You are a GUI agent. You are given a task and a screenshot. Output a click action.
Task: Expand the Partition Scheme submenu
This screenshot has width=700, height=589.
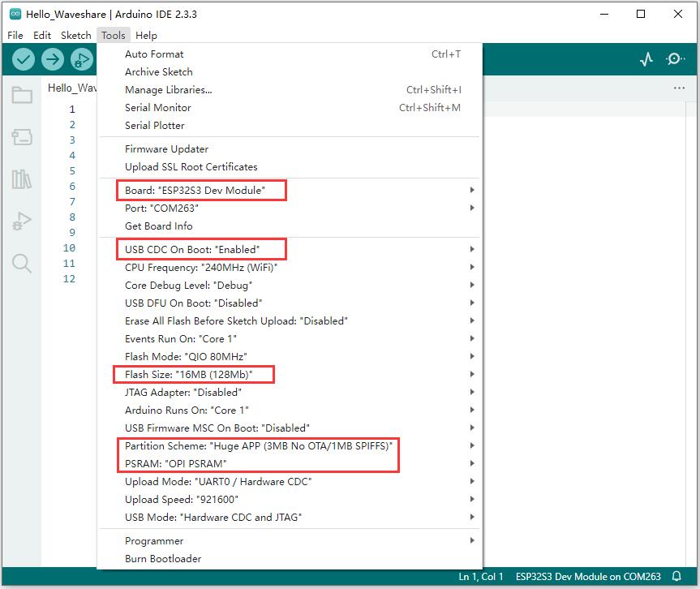(x=258, y=446)
